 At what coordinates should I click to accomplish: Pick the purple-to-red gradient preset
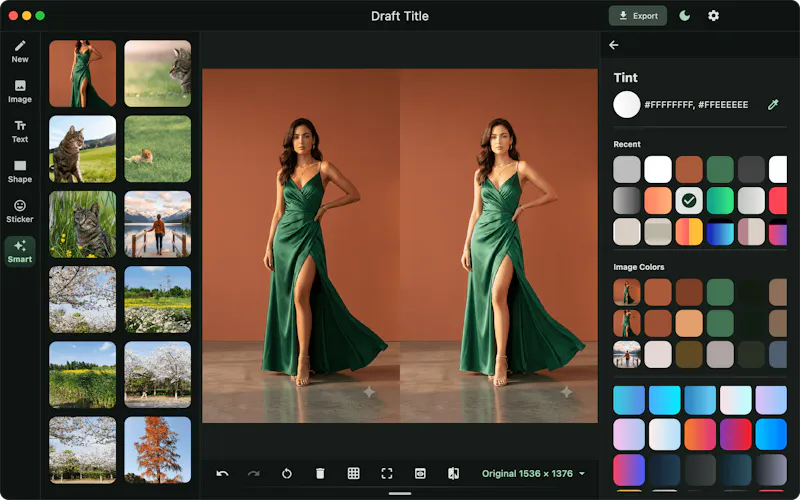point(735,435)
